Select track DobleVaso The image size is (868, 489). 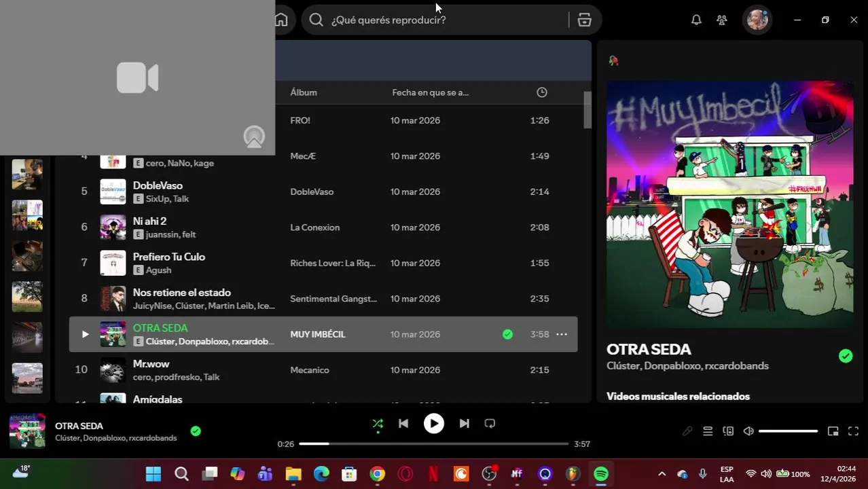pyautogui.click(x=158, y=185)
